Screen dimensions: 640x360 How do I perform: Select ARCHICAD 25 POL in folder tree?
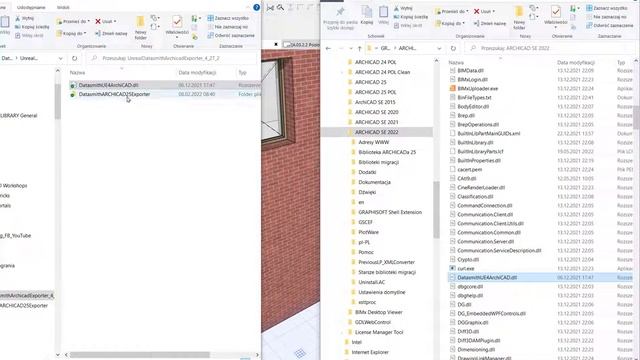click(375, 92)
